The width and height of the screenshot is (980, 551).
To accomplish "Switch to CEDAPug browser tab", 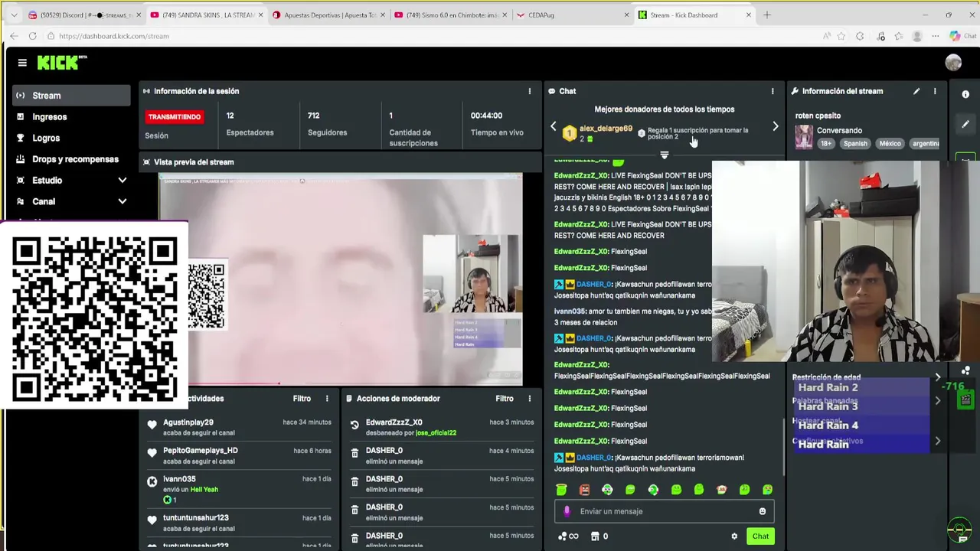I will click(x=573, y=15).
